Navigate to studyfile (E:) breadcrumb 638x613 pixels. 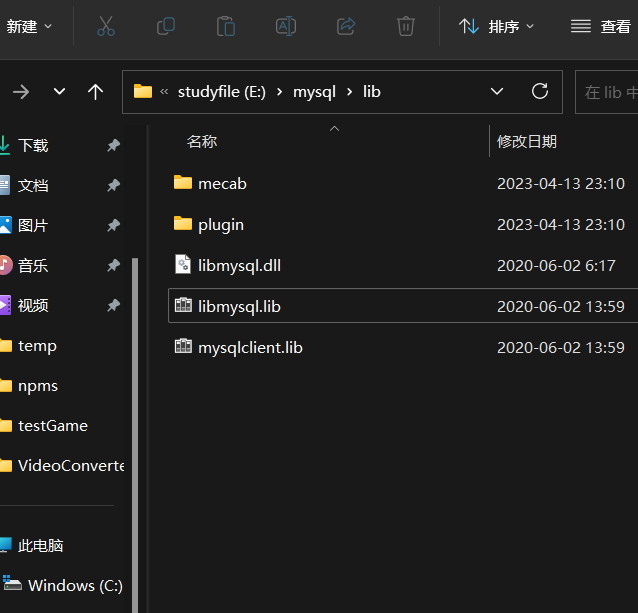[222, 92]
